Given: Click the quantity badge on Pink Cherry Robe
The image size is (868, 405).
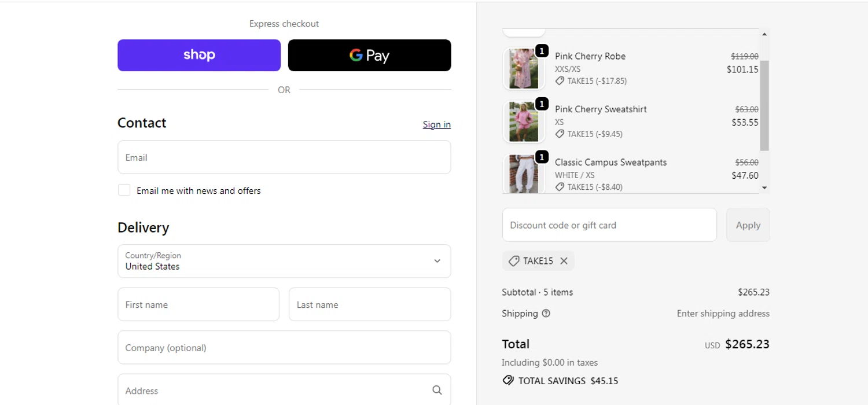Looking at the screenshot, I should (x=542, y=51).
